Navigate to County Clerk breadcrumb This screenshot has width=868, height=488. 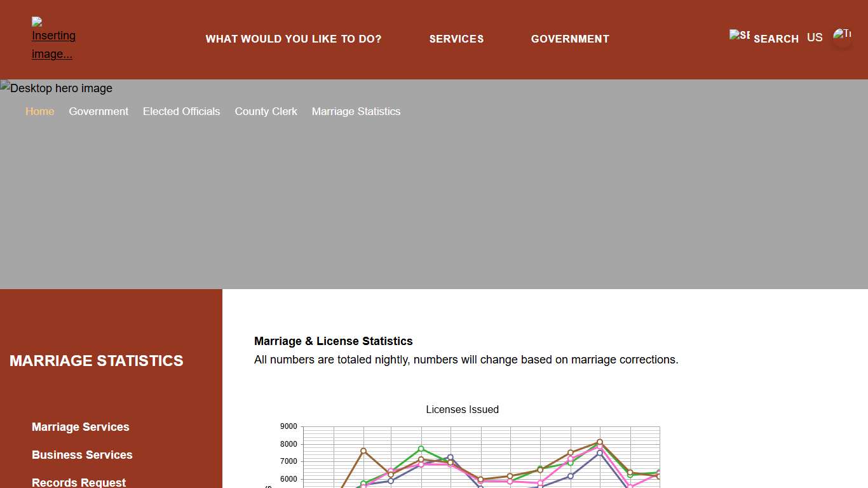click(x=266, y=111)
